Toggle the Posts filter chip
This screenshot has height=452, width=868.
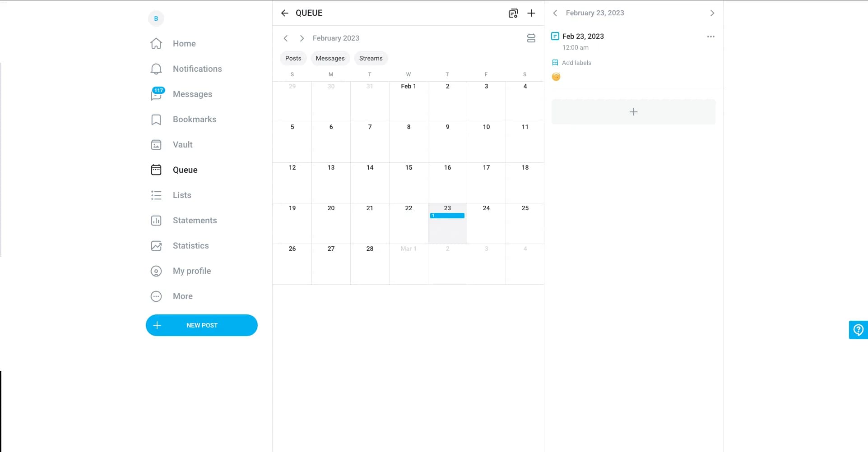(x=293, y=58)
